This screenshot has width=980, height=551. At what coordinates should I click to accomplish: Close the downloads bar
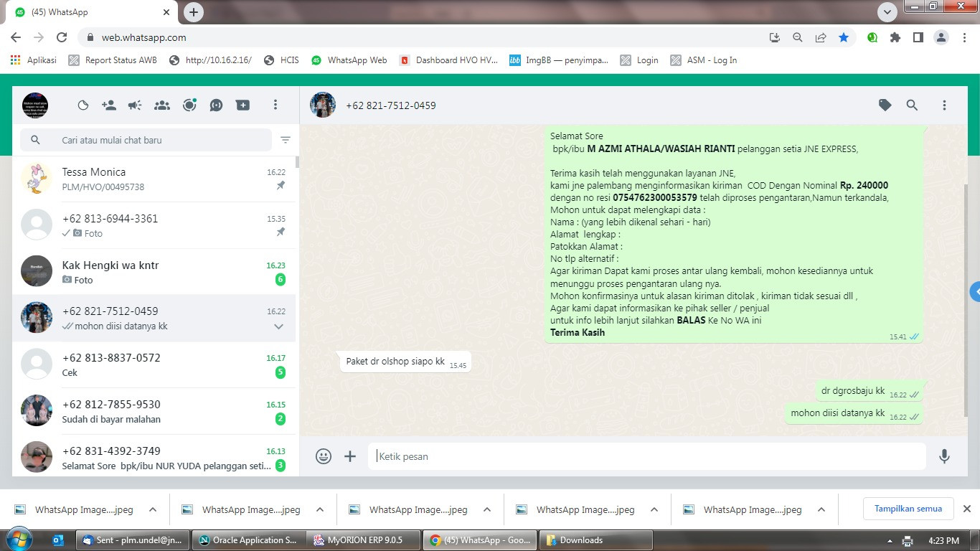point(966,509)
